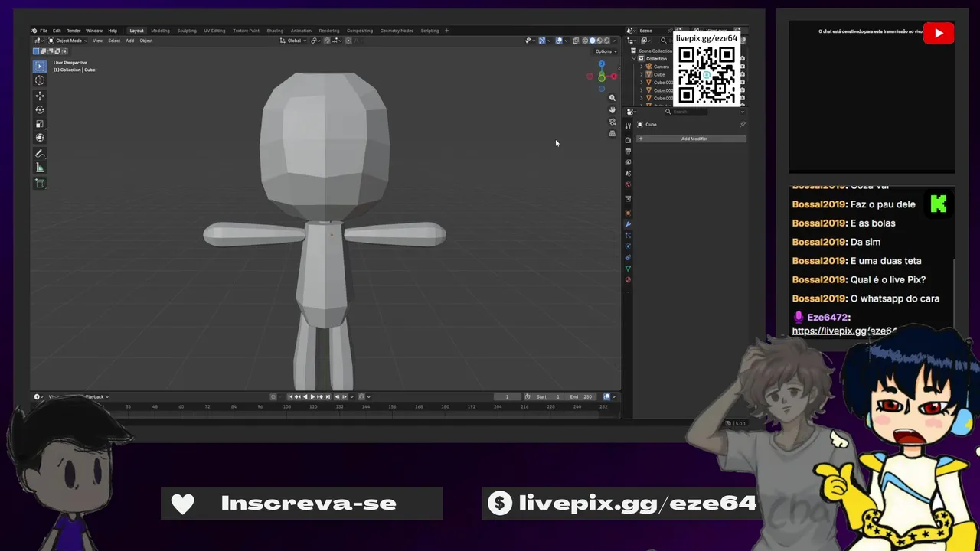Click the timeline End frame field

pyautogui.click(x=581, y=396)
